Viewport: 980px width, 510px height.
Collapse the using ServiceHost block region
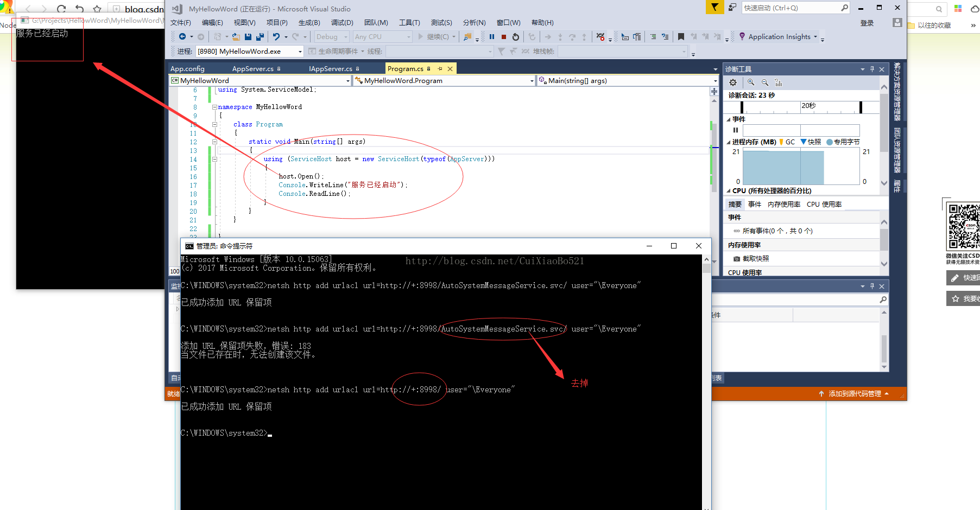click(x=214, y=159)
